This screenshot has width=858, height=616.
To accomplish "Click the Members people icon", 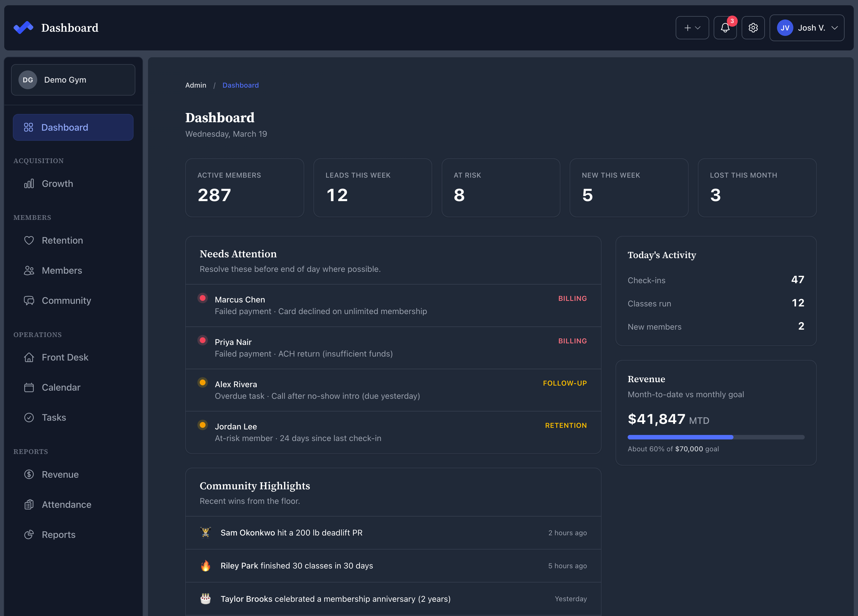I will pyautogui.click(x=30, y=270).
